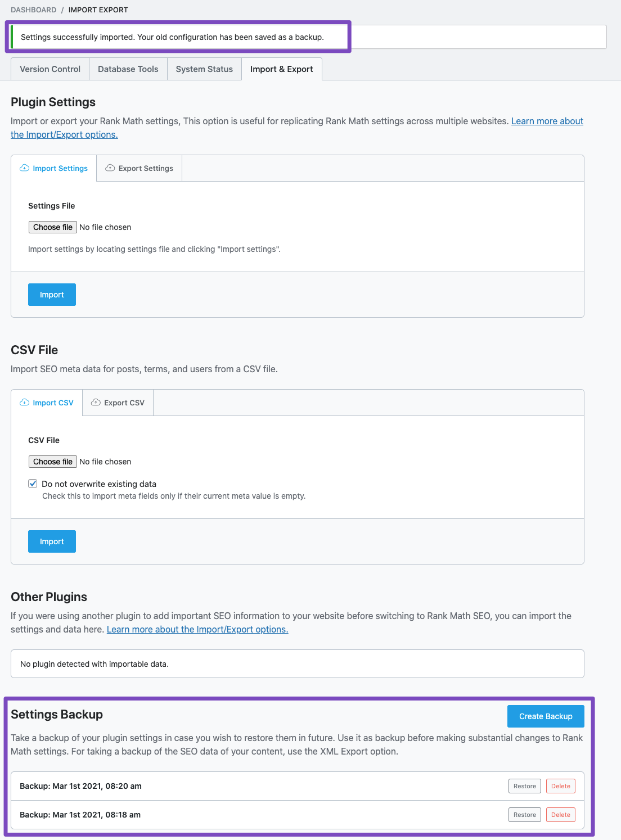Open the Database Tools tab
621x840 pixels.
[128, 69]
